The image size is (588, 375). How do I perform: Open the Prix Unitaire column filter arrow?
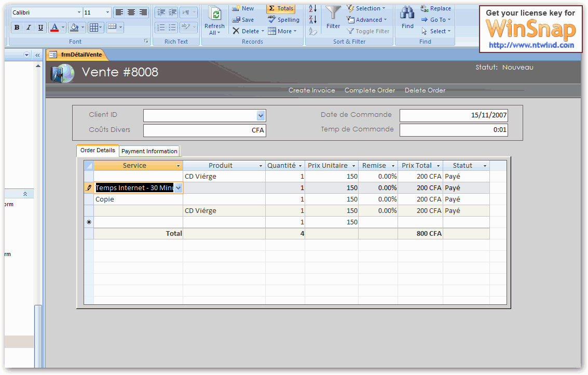point(353,166)
